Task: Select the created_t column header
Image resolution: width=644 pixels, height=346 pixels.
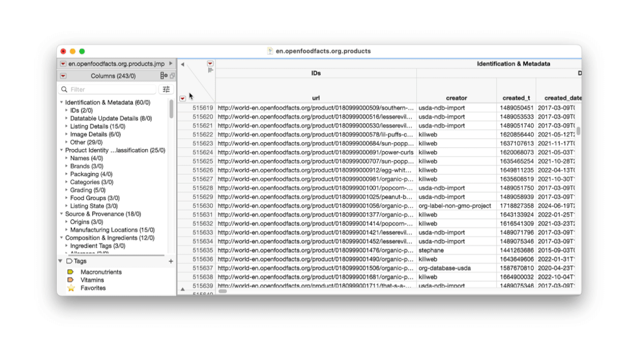Action: (516, 98)
